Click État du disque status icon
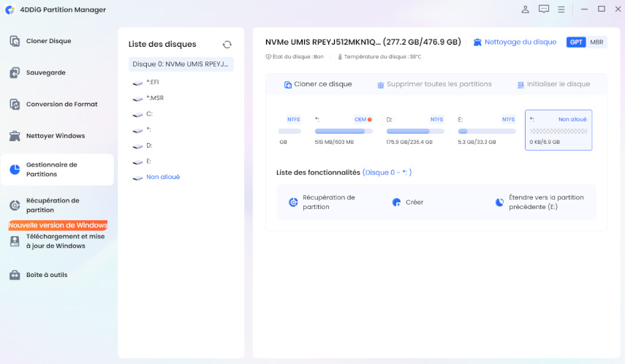The width and height of the screenshot is (625, 364). 268,57
